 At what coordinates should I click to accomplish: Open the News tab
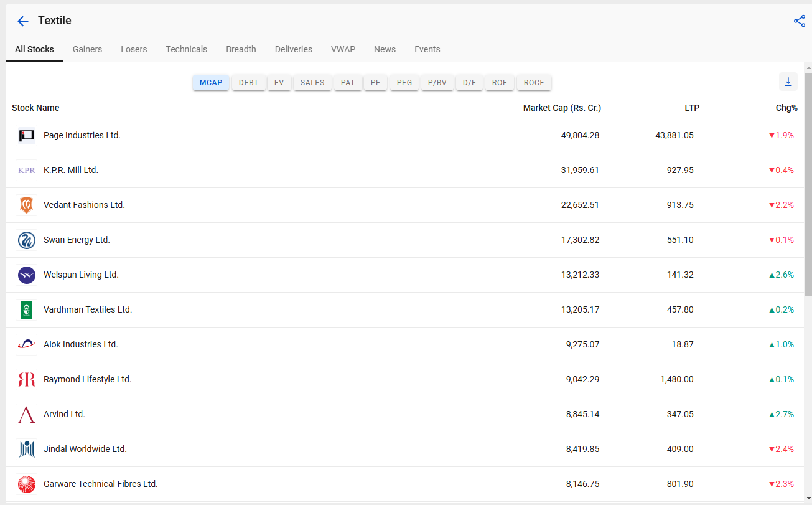pyautogui.click(x=385, y=49)
